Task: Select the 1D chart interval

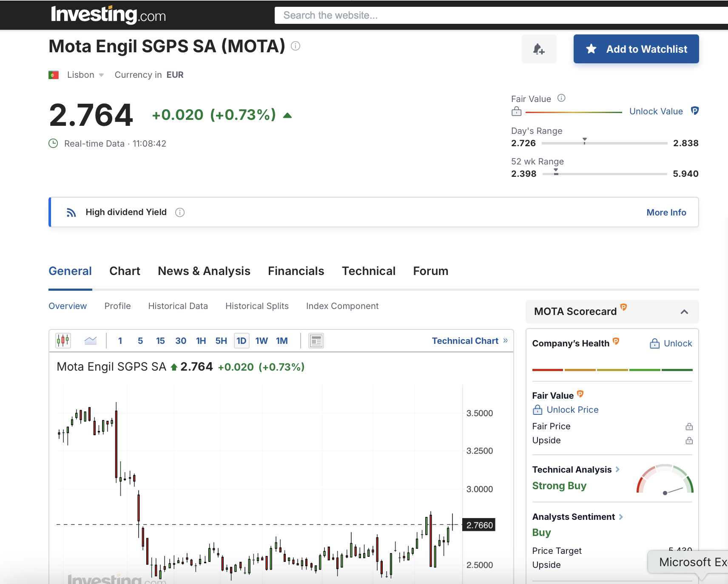Action: 241,341
